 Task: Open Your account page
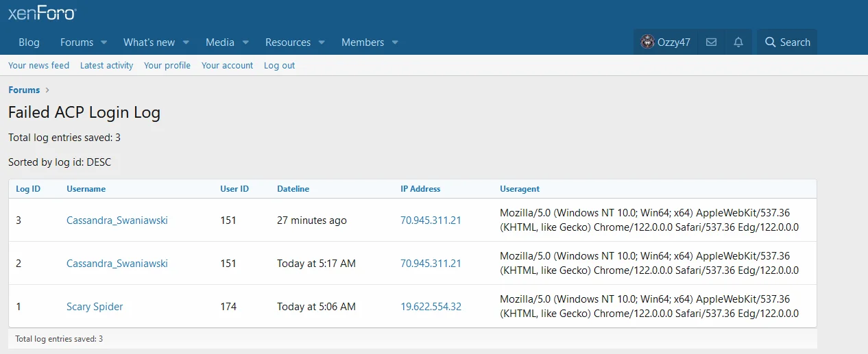pyautogui.click(x=227, y=66)
